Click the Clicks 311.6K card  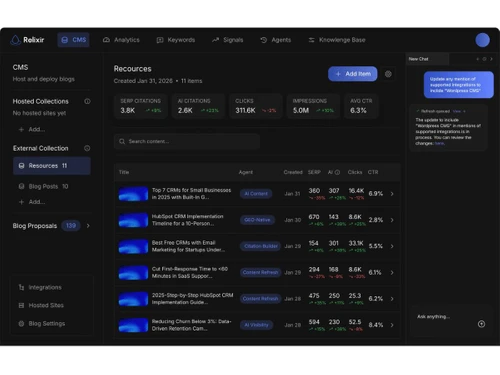click(256, 106)
